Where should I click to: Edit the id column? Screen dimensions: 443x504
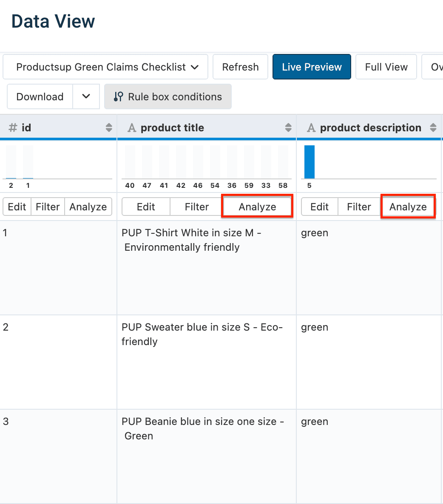tap(17, 207)
